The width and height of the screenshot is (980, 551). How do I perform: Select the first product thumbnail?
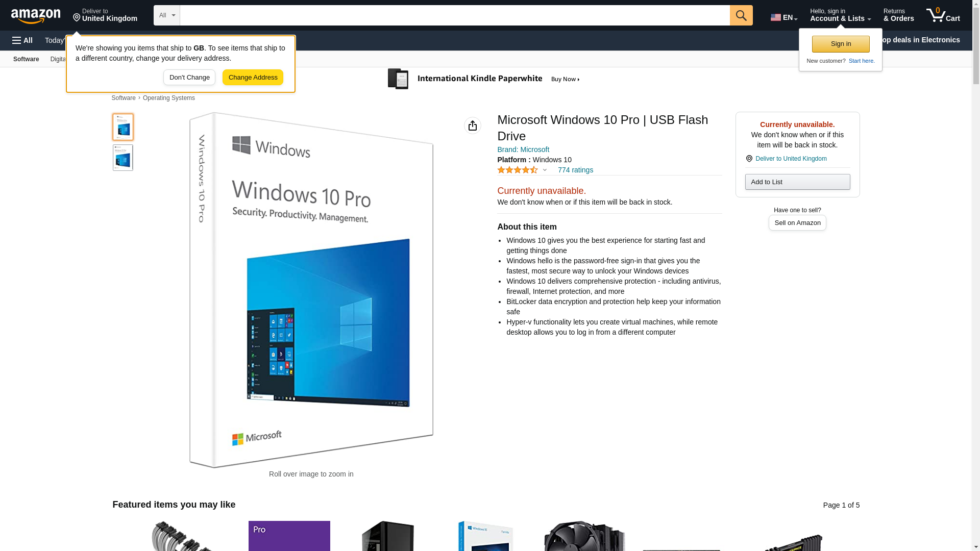[123, 127]
